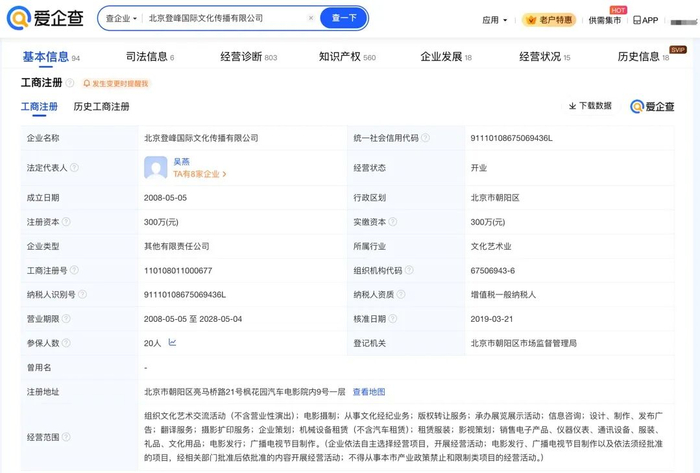Click the 查一下 search button
The image size is (700, 473).
point(344,18)
